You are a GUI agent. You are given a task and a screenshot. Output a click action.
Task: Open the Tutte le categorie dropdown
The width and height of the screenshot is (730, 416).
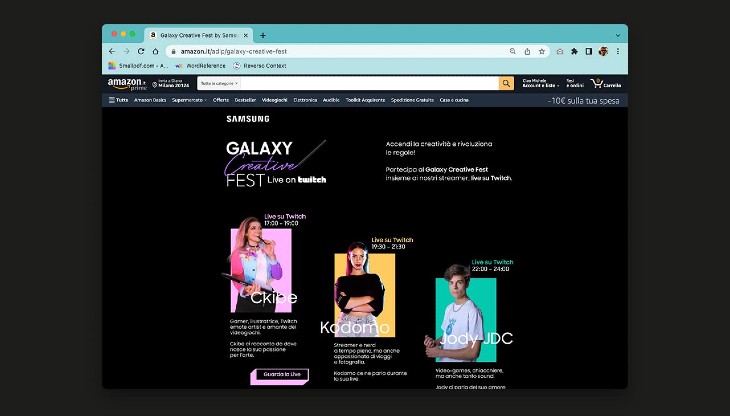click(219, 83)
